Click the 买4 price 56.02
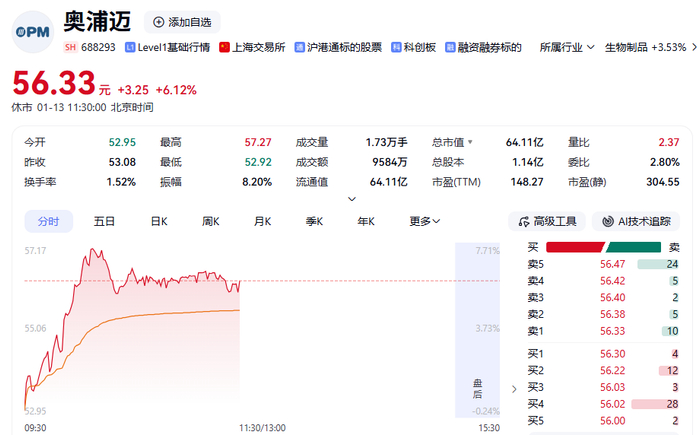 pyautogui.click(x=612, y=404)
